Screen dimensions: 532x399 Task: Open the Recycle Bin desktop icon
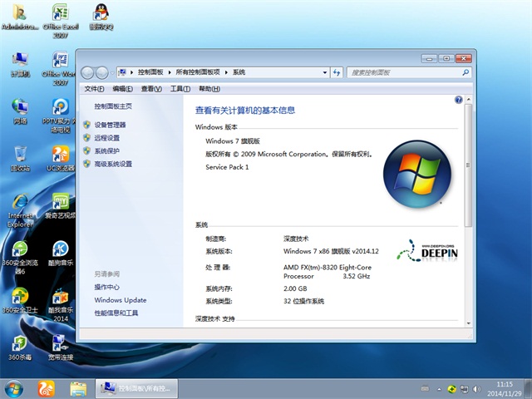click(20, 159)
